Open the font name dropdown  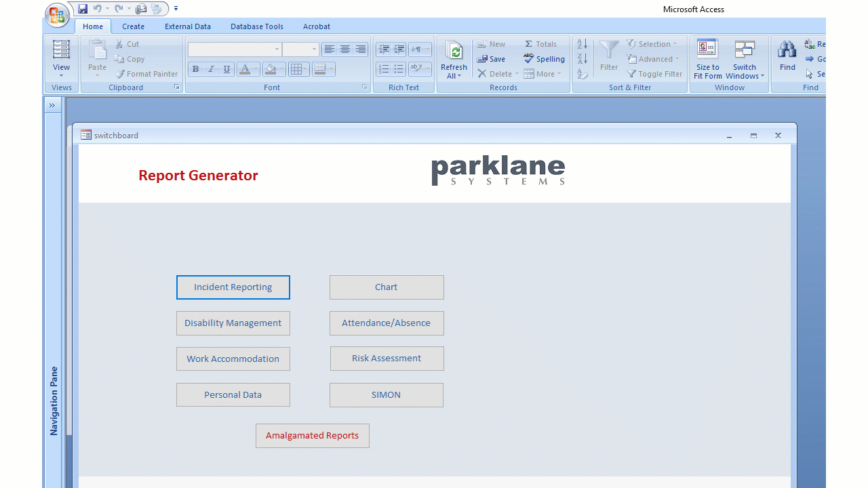(277, 49)
